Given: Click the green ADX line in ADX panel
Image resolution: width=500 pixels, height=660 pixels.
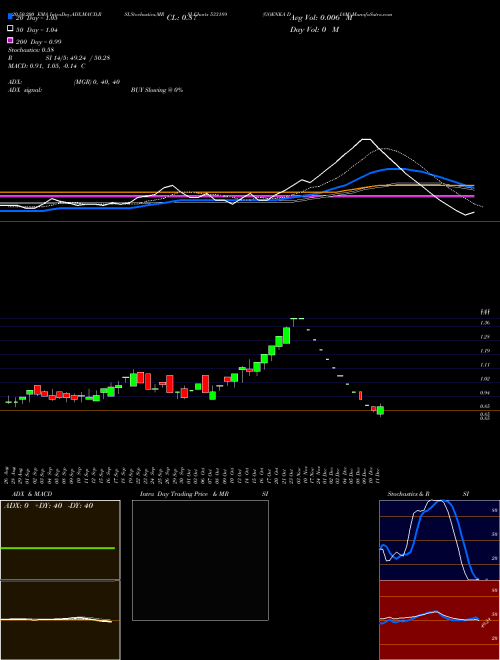Looking at the screenshot, I should (x=58, y=548).
